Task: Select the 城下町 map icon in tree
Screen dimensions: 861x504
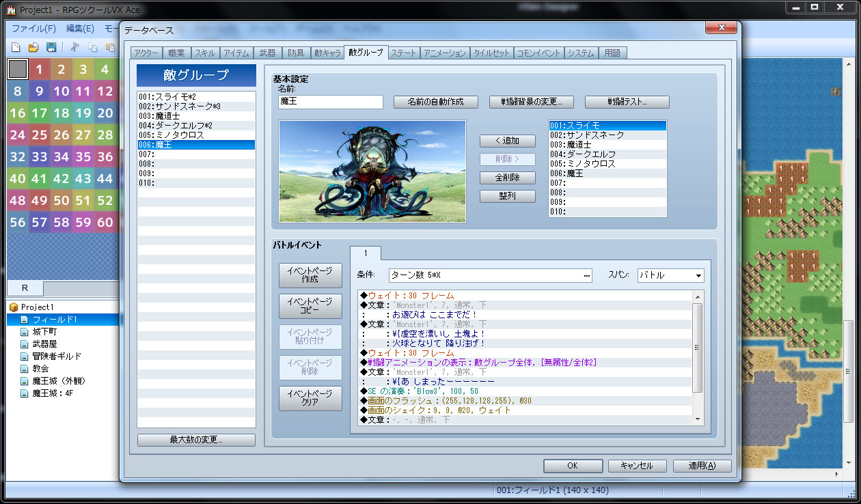Action: tap(25, 332)
